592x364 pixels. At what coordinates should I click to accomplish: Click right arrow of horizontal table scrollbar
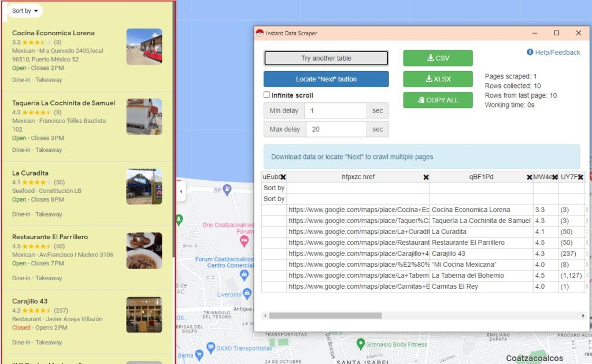[x=583, y=315]
